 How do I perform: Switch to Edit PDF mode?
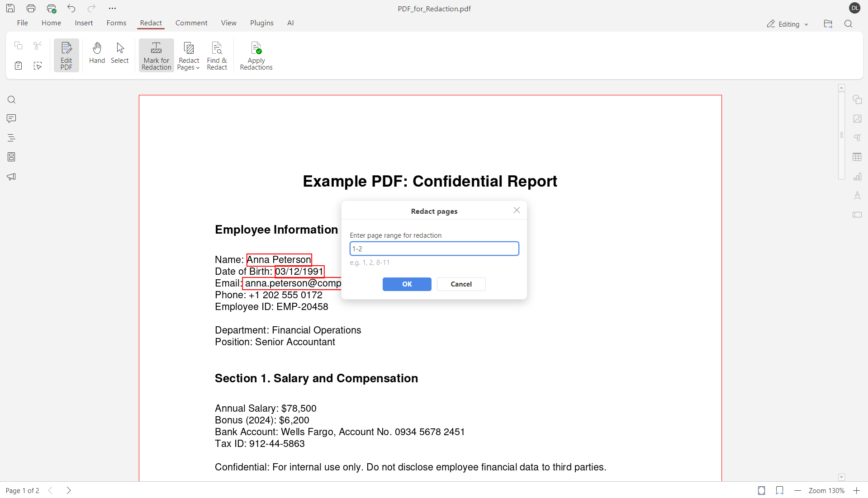pos(66,55)
